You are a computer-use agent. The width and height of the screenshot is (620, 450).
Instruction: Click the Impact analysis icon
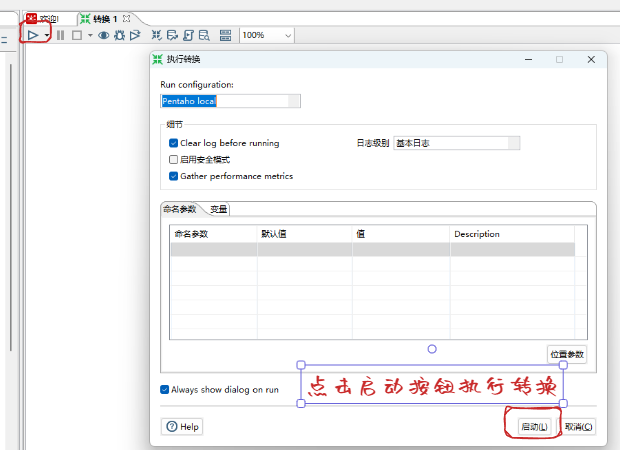tap(172, 35)
